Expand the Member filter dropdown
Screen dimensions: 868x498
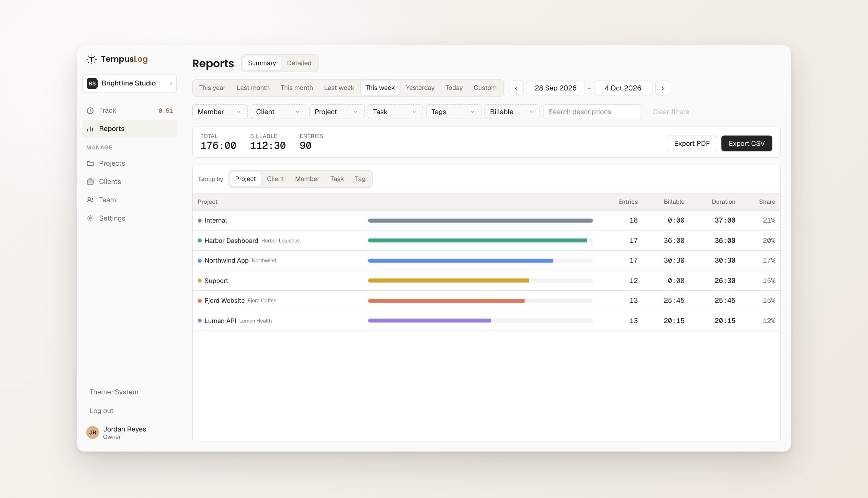[220, 112]
